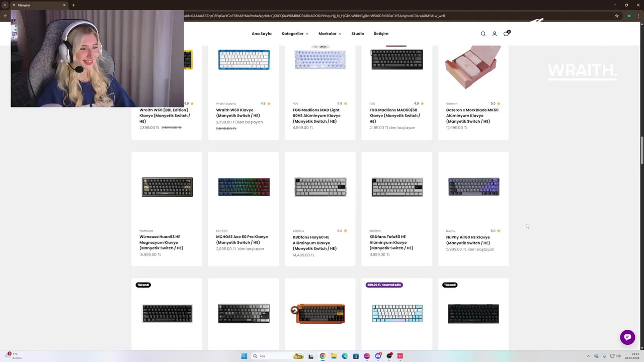Click the 600,00 TL tasarruf edin badge
The width and height of the screenshot is (644, 362).
384,285
